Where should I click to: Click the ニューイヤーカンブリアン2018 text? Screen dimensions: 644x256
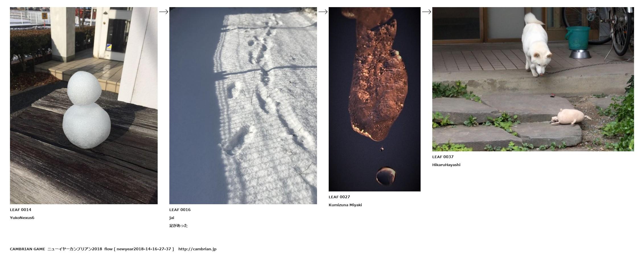point(75,249)
